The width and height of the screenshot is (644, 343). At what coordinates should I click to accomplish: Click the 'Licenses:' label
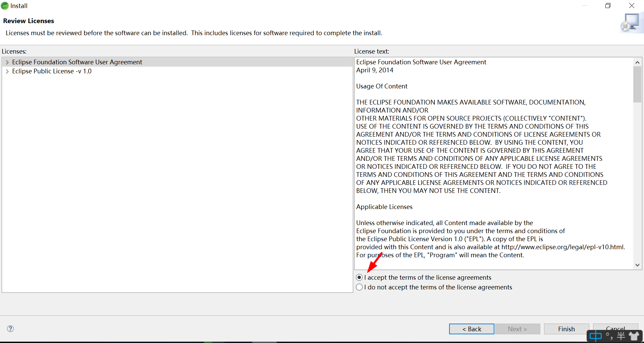click(14, 51)
